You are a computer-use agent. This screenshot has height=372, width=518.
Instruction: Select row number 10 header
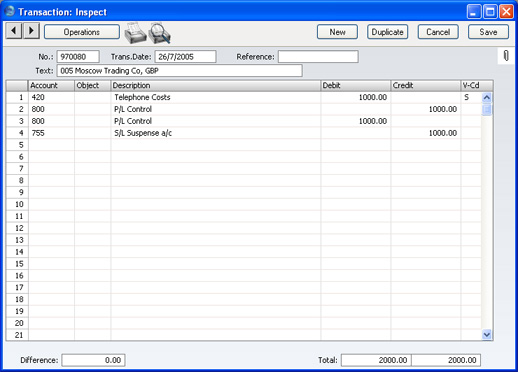tap(17, 204)
